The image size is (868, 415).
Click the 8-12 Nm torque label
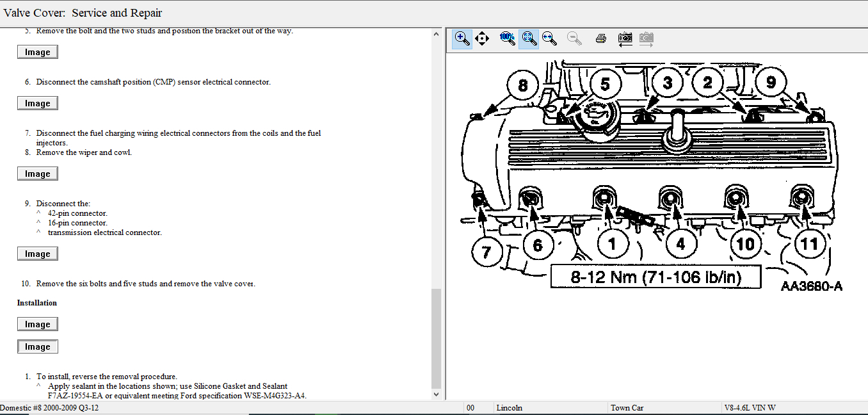coord(656,277)
